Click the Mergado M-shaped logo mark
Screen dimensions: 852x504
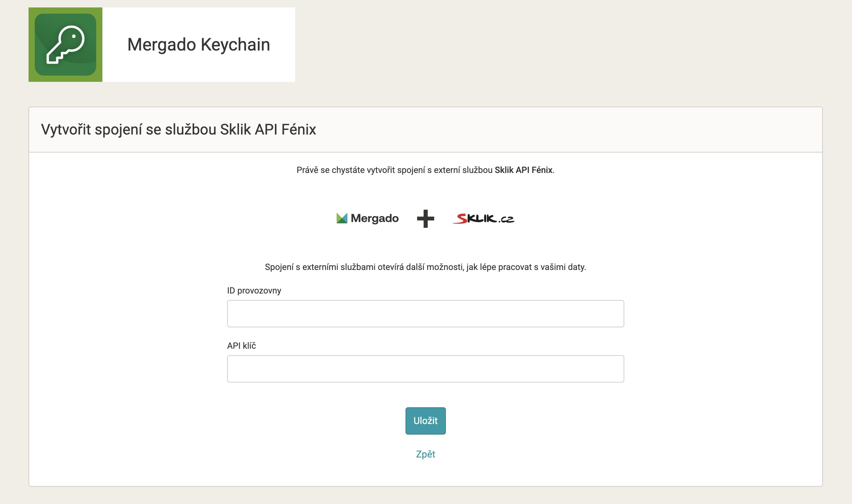(342, 218)
